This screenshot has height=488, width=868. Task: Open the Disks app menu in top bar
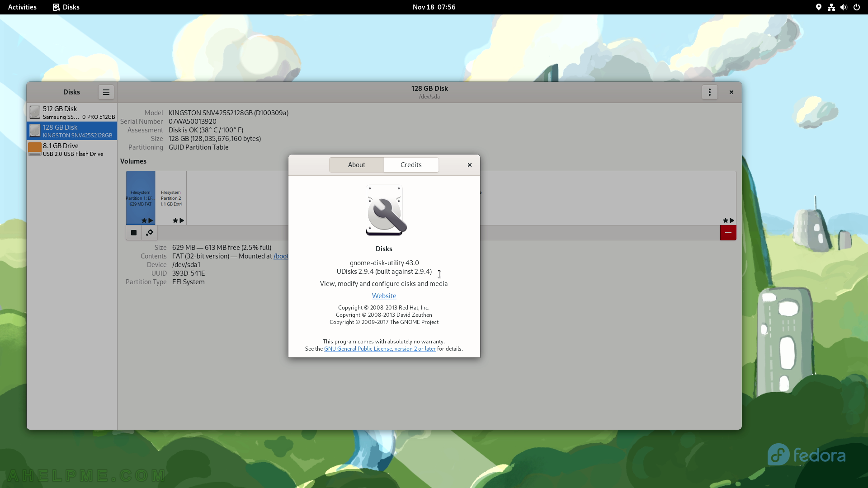66,7
